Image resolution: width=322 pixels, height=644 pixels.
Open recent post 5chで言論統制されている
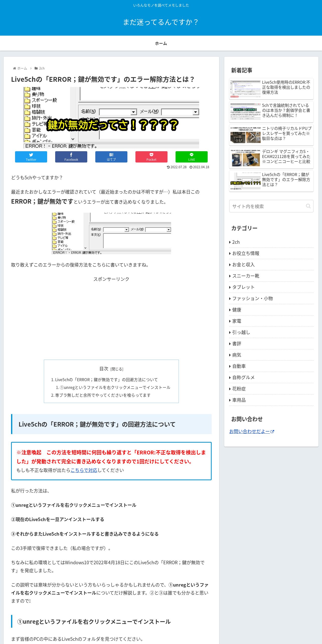coord(271,112)
